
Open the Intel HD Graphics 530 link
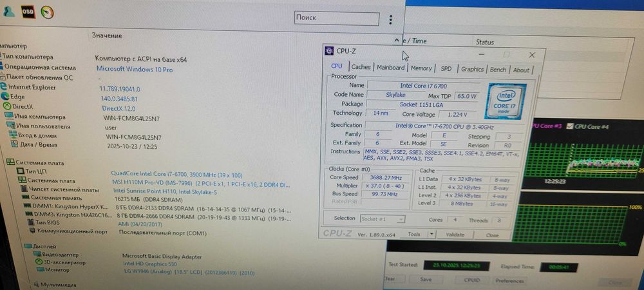tap(150, 264)
